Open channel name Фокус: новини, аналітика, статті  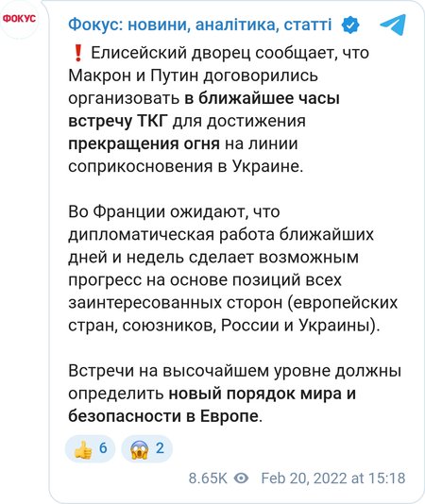[200, 25]
